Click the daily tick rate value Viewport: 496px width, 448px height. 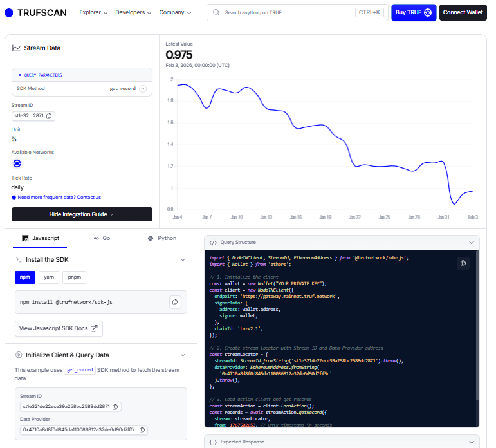tap(17, 187)
